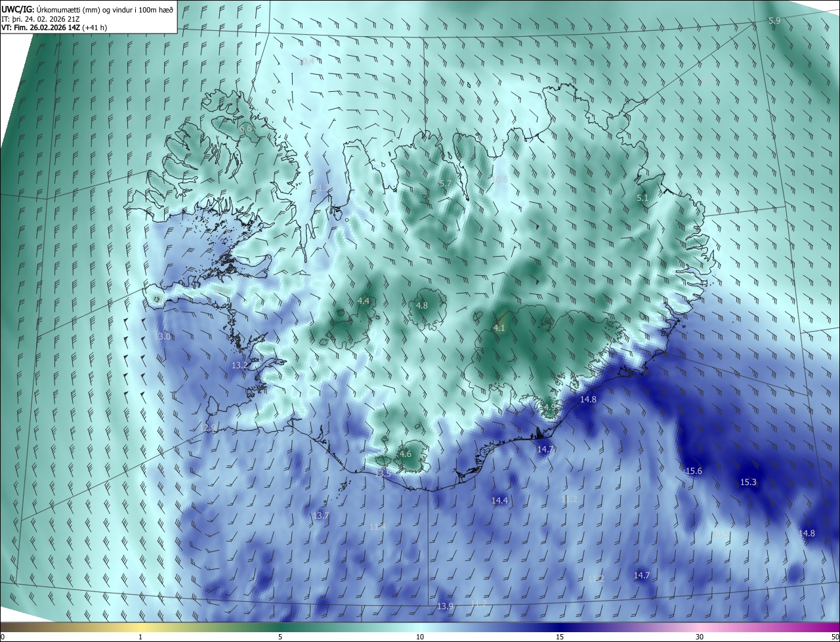Image resolution: width=840 pixels, height=642 pixels.
Task: Click the 4.6 value label
Action: [x=406, y=454]
